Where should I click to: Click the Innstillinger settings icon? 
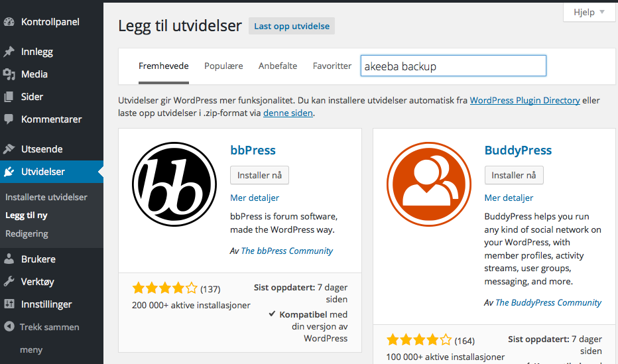click(9, 304)
